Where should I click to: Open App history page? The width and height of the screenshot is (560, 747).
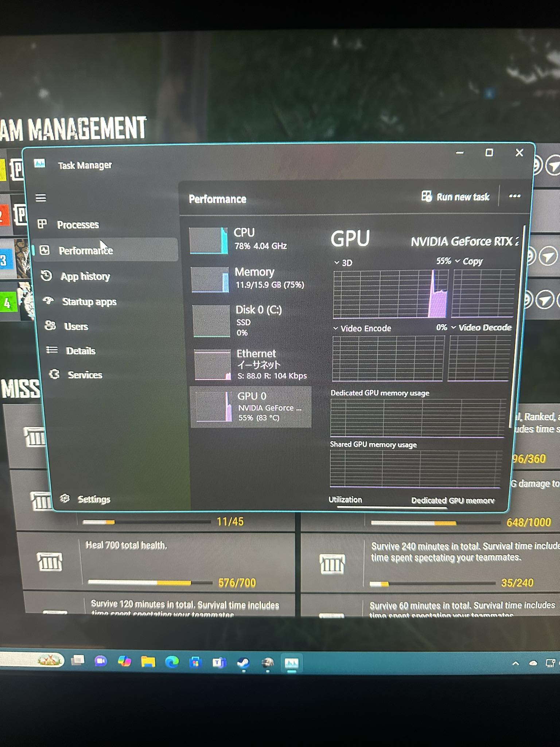coord(85,276)
